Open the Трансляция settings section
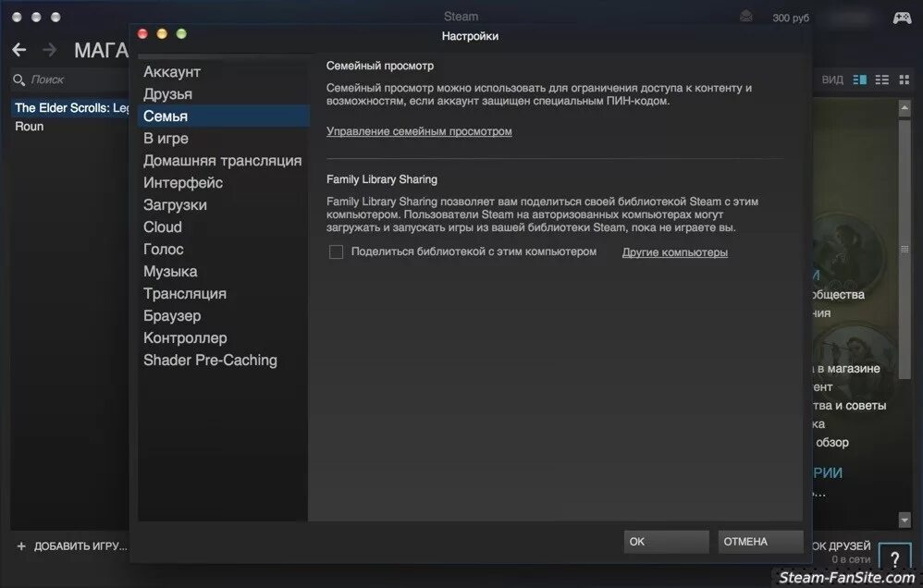Viewport: 923px width, 588px height. coord(185,294)
